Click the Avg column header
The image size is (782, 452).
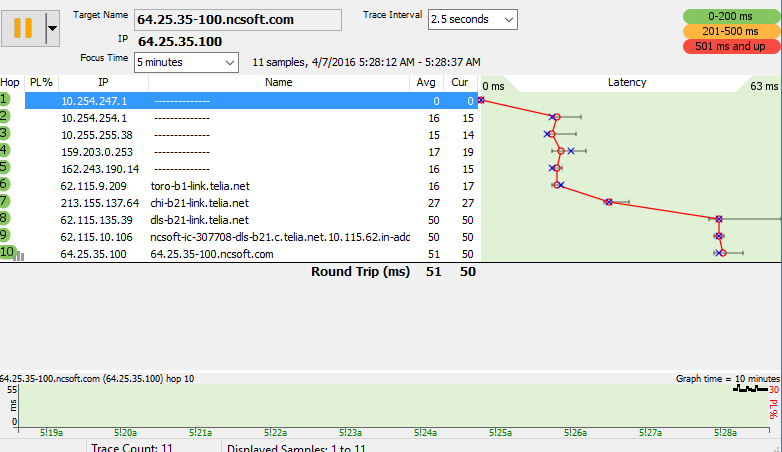coord(426,83)
